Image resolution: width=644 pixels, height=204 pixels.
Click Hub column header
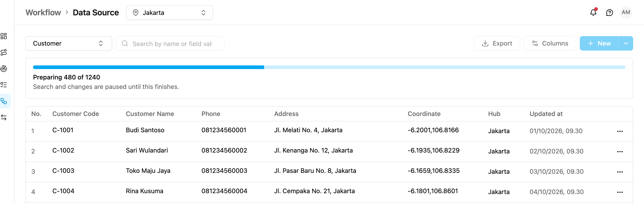pyautogui.click(x=494, y=114)
